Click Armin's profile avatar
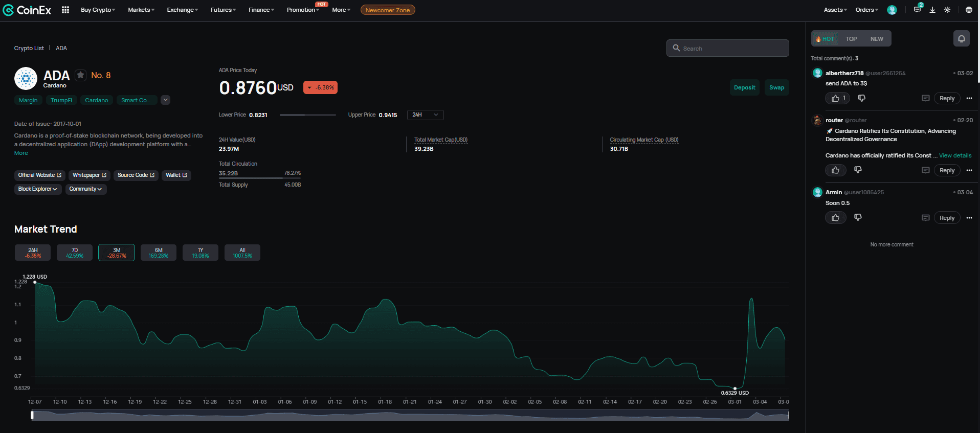This screenshot has height=433, width=980. click(817, 192)
